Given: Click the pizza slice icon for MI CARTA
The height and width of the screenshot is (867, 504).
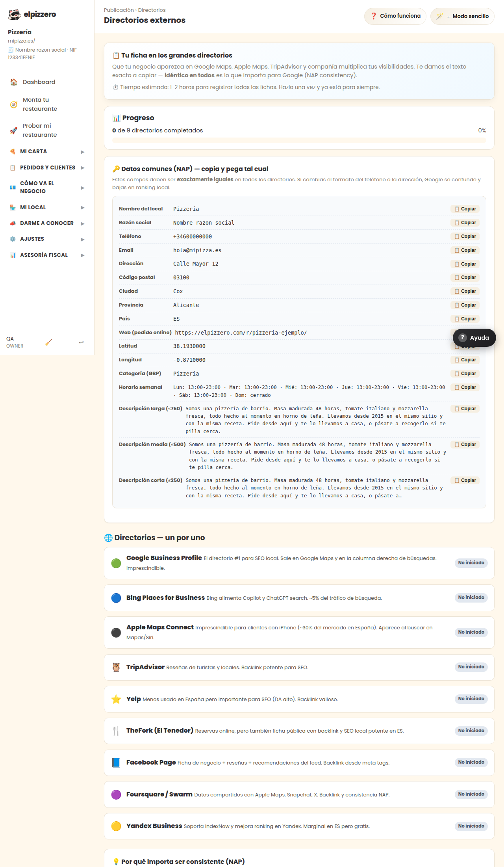Looking at the screenshot, I should coord(13,152).
